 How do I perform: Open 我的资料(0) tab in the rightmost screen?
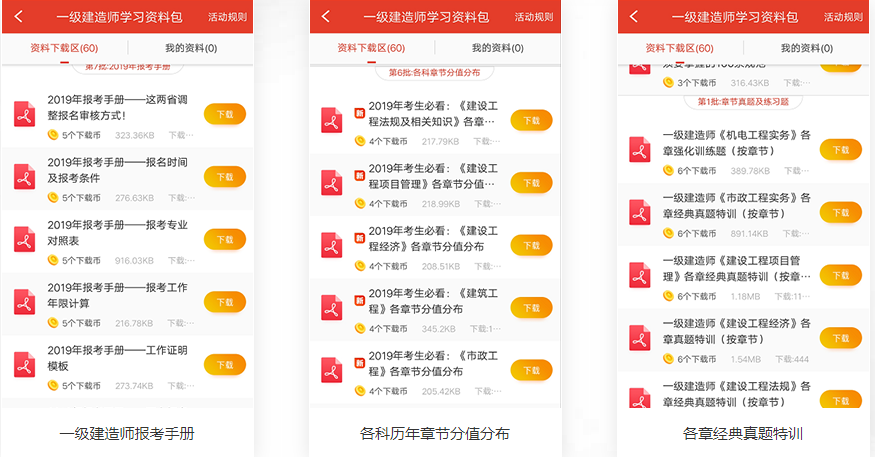pos(806,48)
